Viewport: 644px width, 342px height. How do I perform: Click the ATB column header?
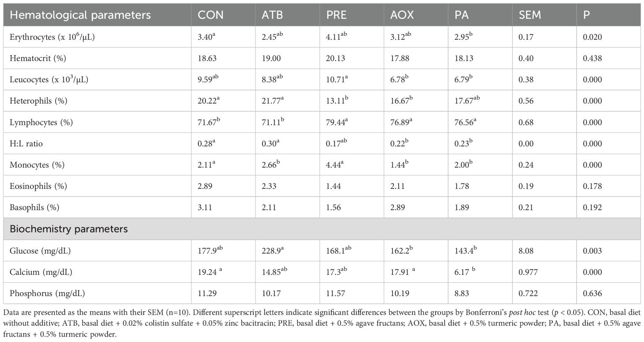pyautogui.click(x=273, y=15)
